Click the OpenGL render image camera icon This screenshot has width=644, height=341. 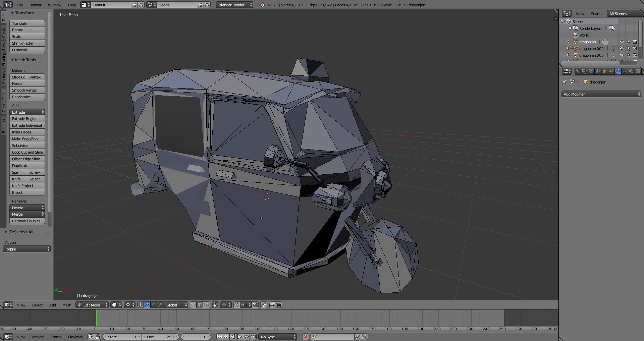(272, 305)
